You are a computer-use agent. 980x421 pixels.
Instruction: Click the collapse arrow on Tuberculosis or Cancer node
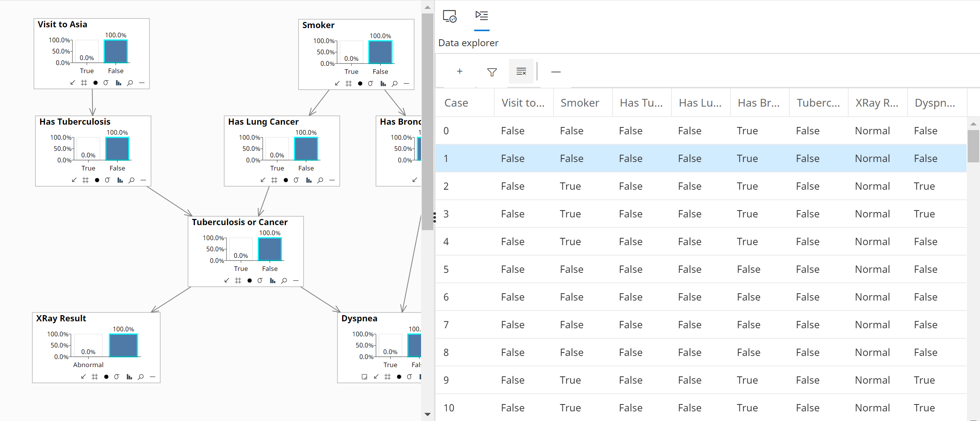pos(227,281)
